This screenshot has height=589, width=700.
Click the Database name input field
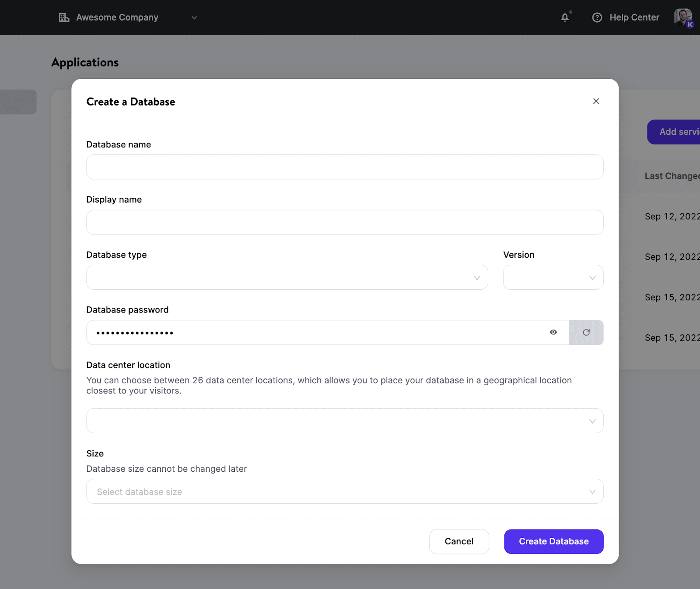tap(345, 167)
